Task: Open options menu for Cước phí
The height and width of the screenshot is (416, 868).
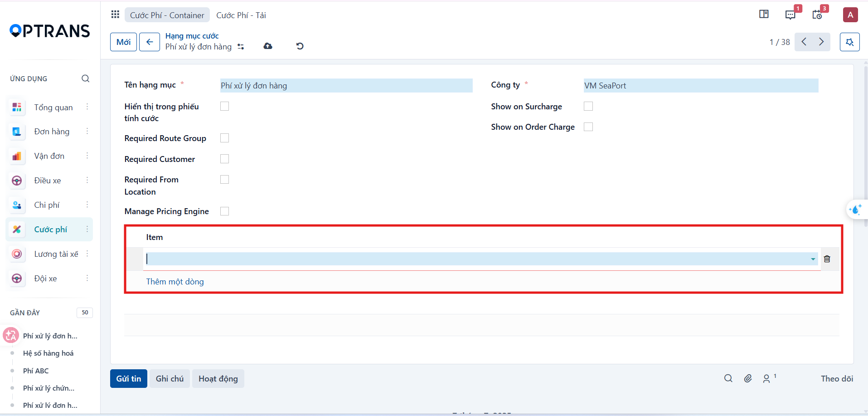Action: click(x=87, y=229)
